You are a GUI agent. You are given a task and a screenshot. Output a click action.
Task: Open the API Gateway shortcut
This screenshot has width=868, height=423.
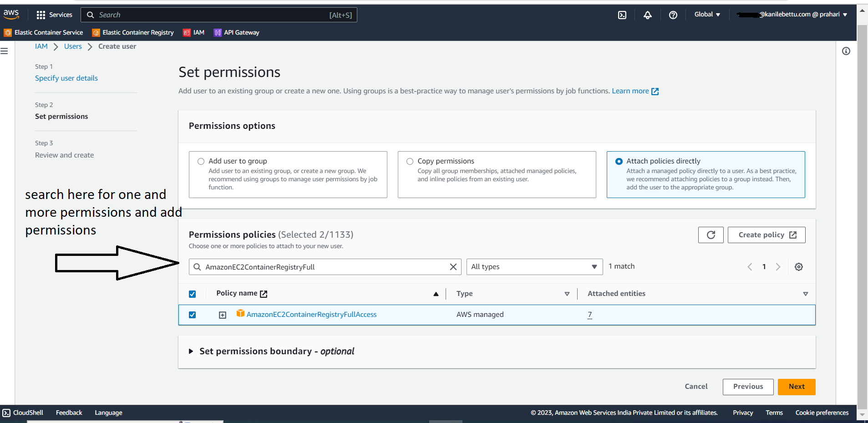click(x=237, y=33)
